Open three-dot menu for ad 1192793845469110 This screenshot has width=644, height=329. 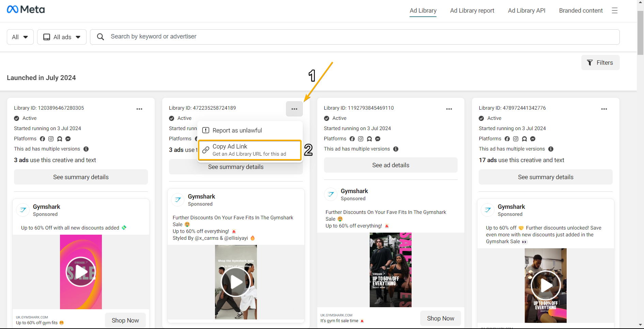click(449, 109)
